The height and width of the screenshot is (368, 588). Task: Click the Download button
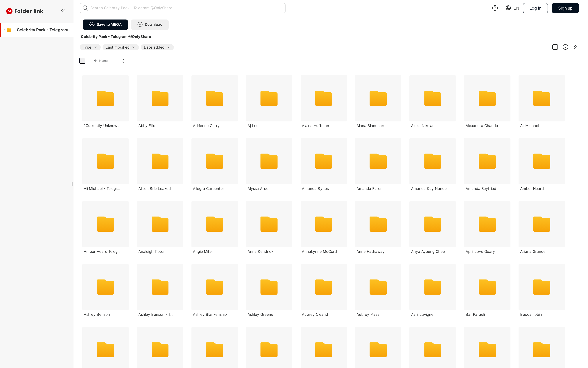coord(150,25)
